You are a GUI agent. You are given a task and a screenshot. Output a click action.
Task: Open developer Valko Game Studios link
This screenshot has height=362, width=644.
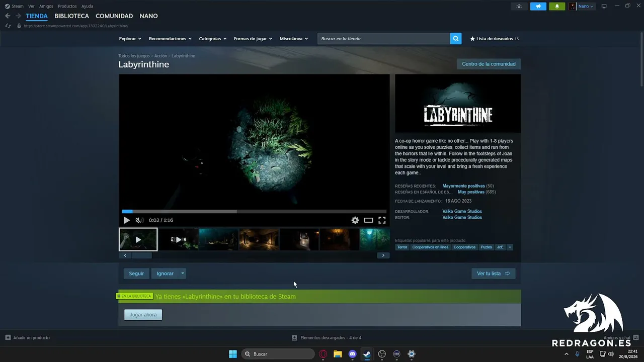click(462, 212)
